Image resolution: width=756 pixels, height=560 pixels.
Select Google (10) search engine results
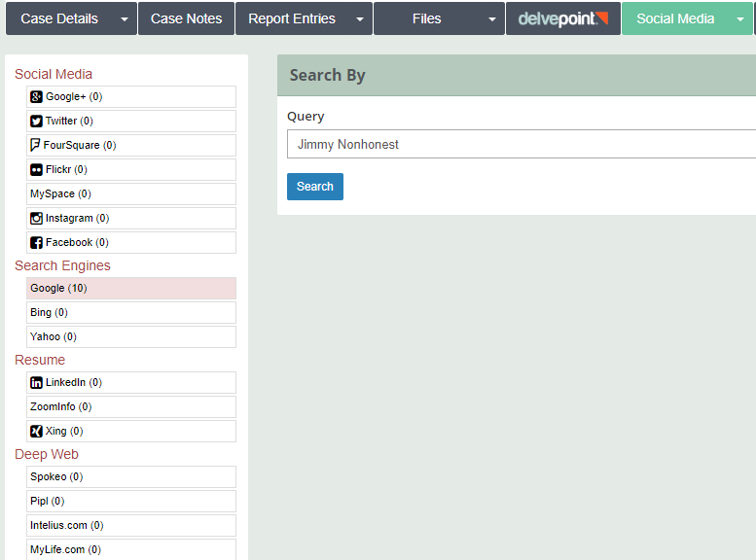coord(131,288)
